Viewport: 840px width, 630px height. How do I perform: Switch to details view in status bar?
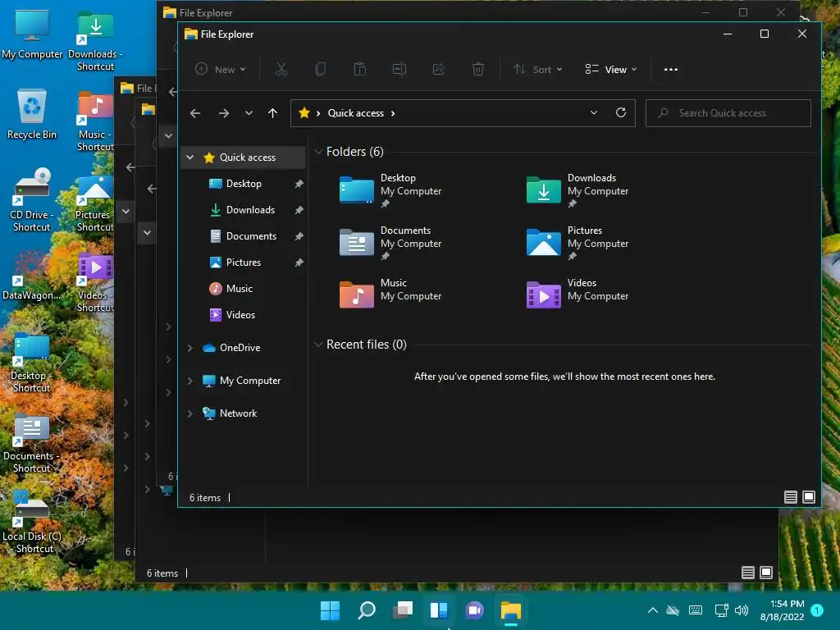[790, 497]
